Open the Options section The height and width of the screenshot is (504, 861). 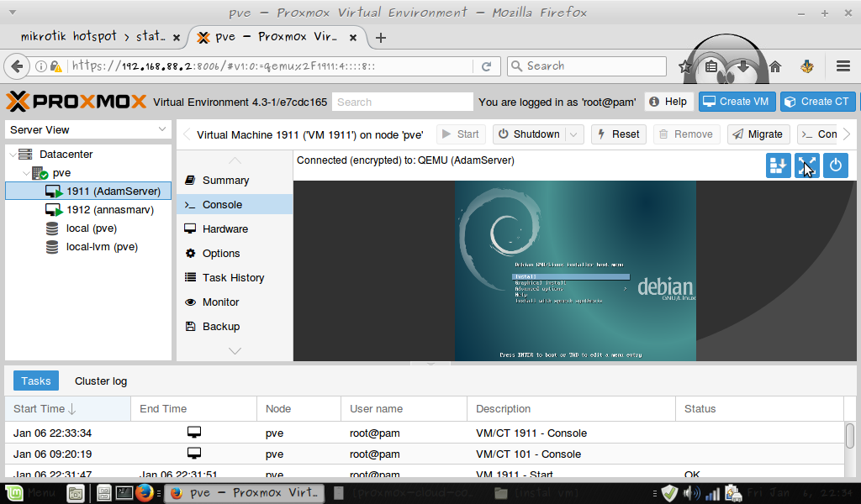point(235,254)
